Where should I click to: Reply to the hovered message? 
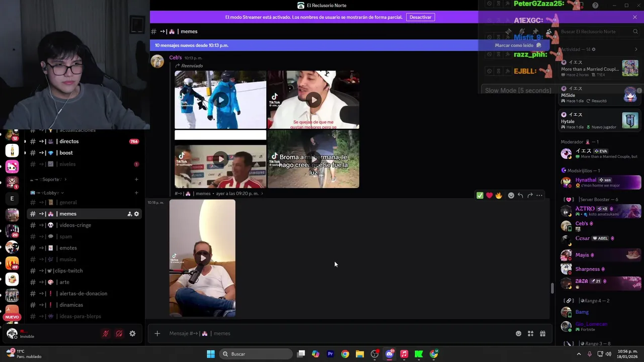point(520,196)
